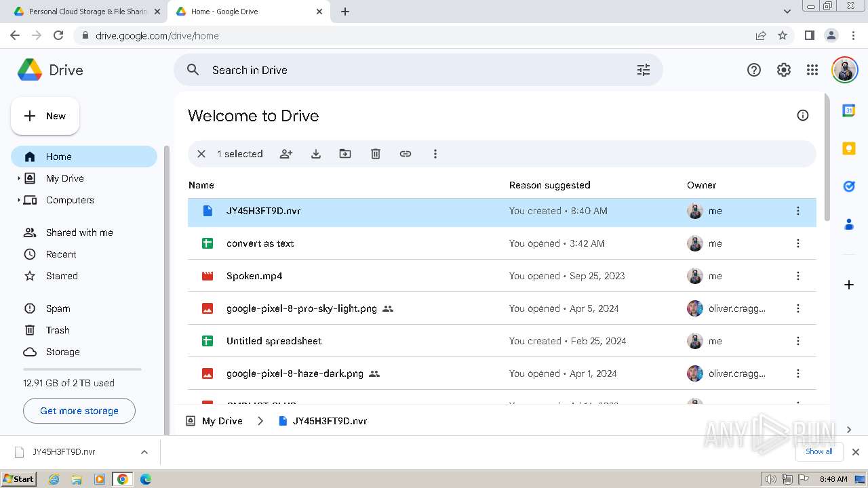
Task: Clear selection with the X icon
Action: tap(201, 154)
